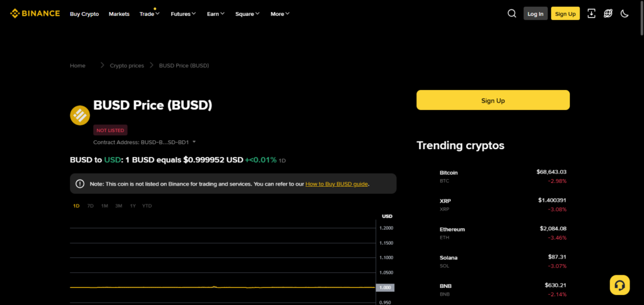Select the 7D chart range
The height and width of the screenshot is (305, 644).
click(x=91, y=206)
